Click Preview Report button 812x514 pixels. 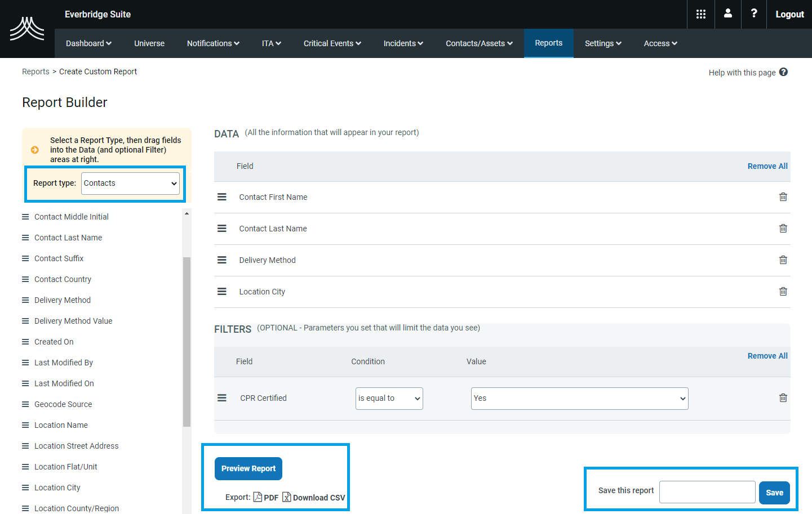click(x=249, y=468)
